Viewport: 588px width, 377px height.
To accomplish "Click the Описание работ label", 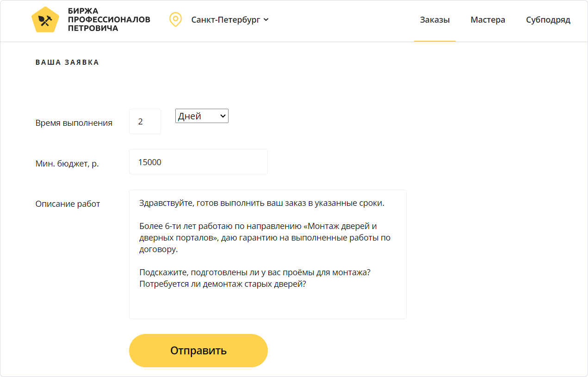I will 68,204.
